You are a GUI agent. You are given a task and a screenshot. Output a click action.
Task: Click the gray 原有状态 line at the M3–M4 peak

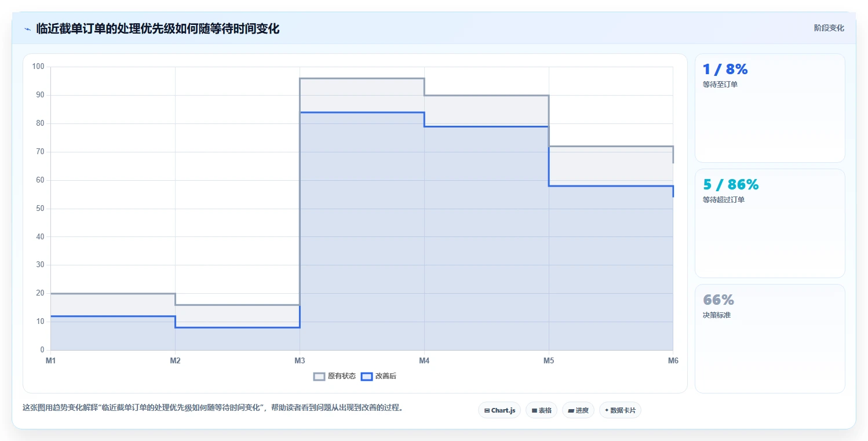click(x=362, y=78)
